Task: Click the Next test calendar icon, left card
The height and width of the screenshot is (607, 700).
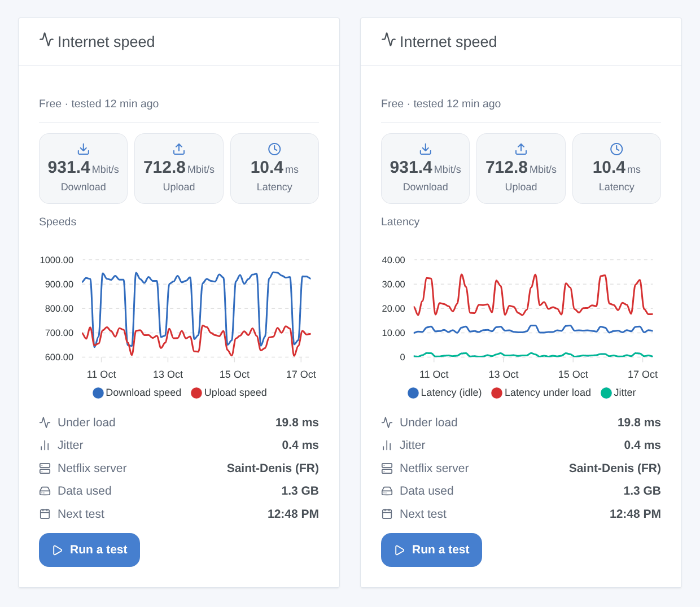Action: (45, 514)
